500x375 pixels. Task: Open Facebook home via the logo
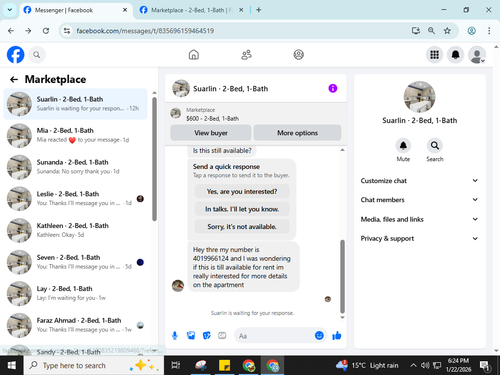pyautogui.click(x=15, y=55)
